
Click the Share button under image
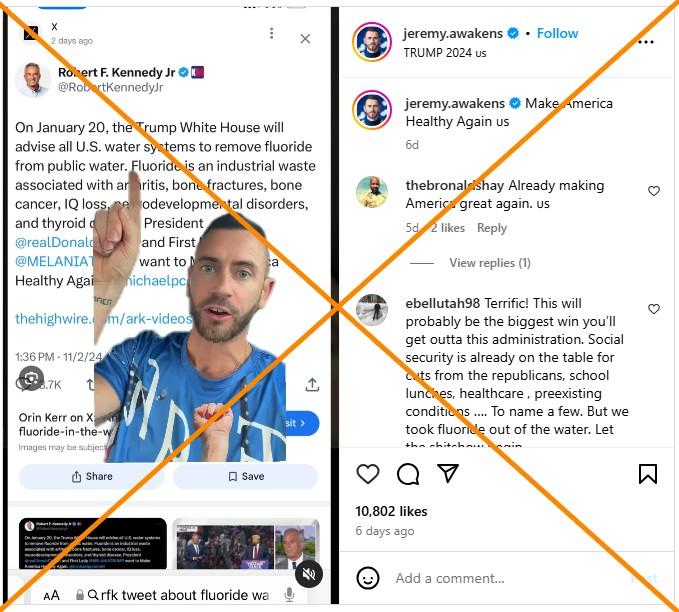tap(91, 476)
